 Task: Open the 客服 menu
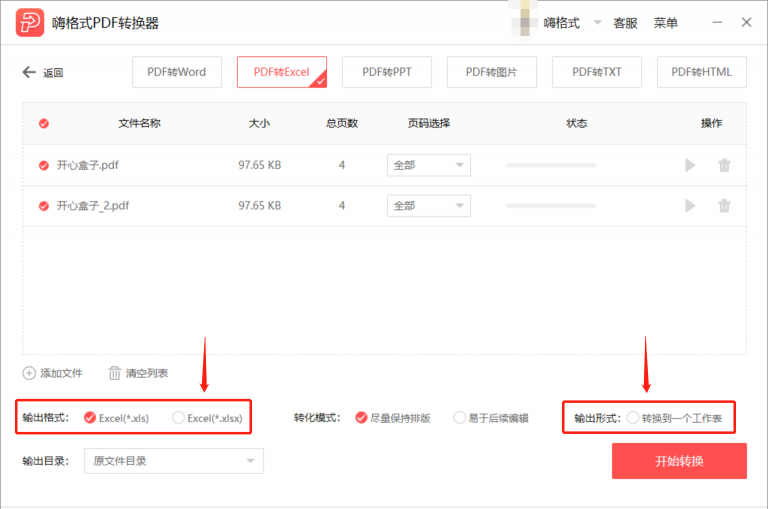coord(625,23)
